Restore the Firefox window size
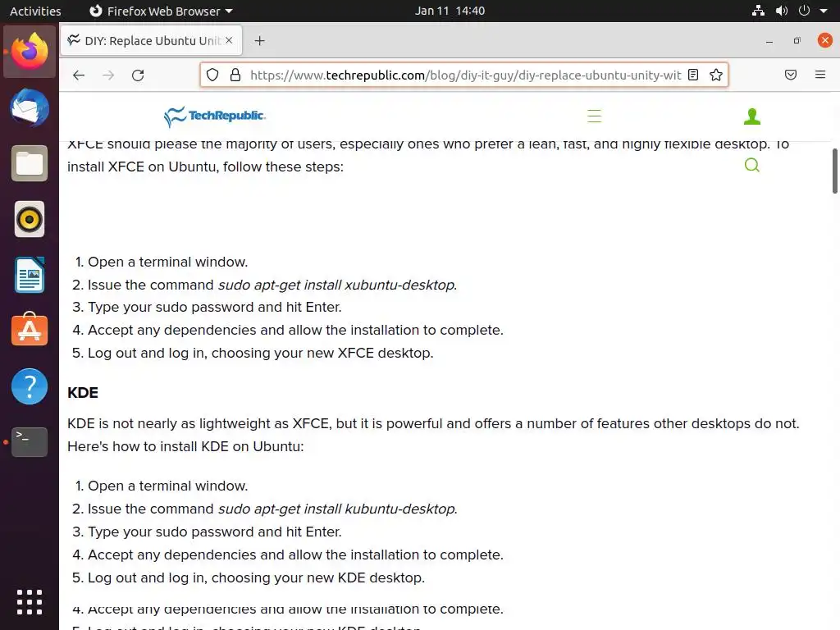Screen dimensions: 840x630 point(797,41)
